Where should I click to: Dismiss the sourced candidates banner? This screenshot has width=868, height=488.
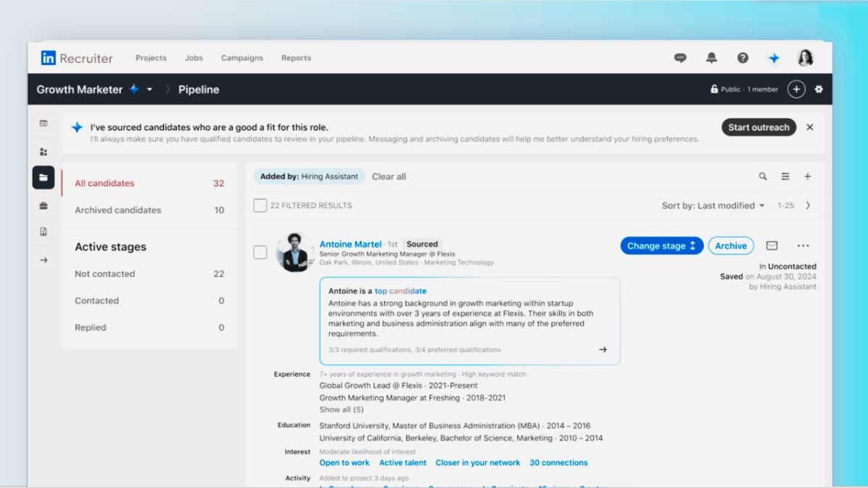809,127
